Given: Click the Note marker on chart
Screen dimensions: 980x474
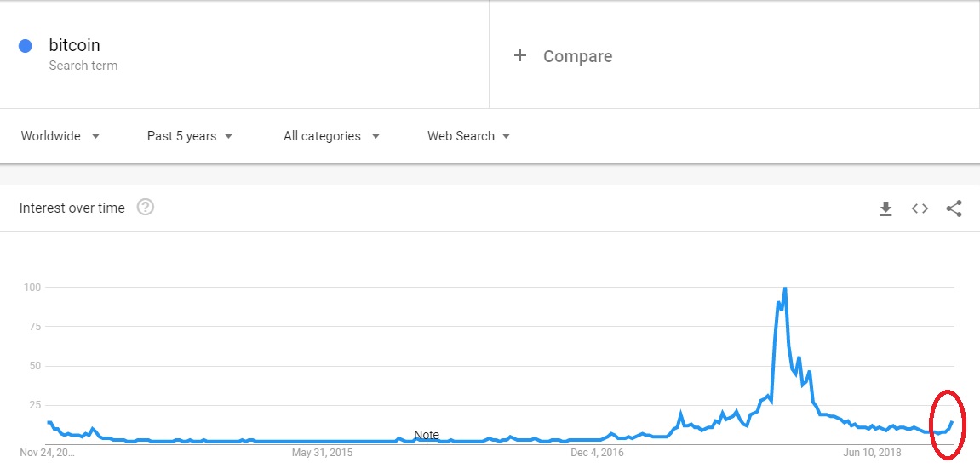Looking at the screenshot, I should point(427,436).
